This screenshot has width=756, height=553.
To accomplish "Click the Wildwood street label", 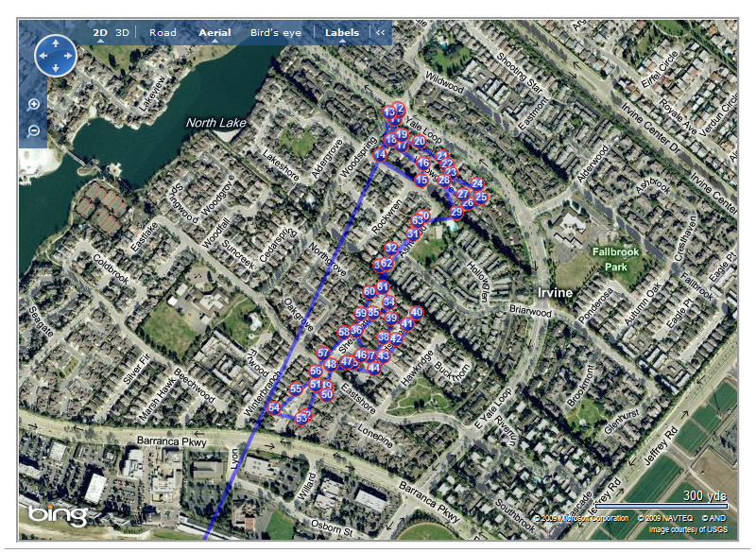I will coord(444,82).
